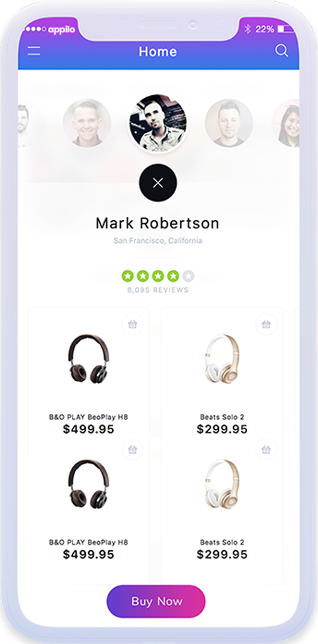Add bottom B&O BeoPlay H8 to basket
Image resolution: width=318 pixels, height=644 pixels.
tap(132, 450)
